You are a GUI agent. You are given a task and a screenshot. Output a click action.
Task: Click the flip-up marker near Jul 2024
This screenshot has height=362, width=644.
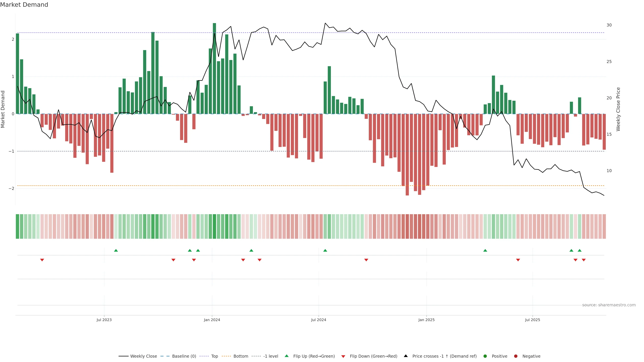[x=325, y=250]
